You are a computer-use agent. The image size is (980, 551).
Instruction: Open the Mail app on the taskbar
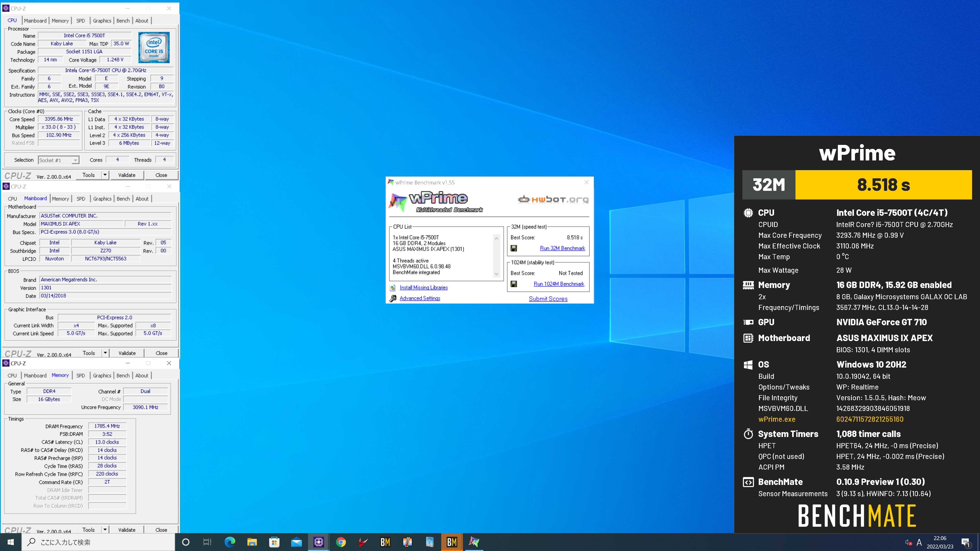click(x=296, y=542)
